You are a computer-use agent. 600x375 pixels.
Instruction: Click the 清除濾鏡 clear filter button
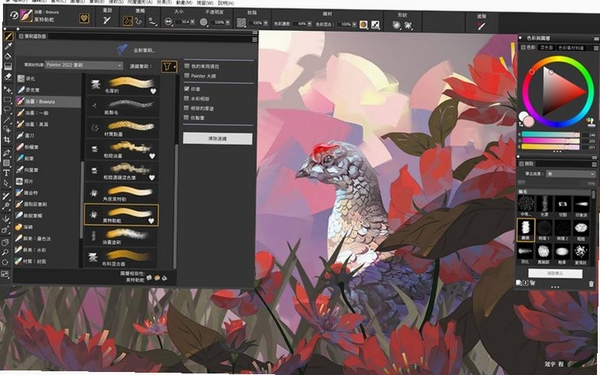pyautogui.click(x=217, y=139)
